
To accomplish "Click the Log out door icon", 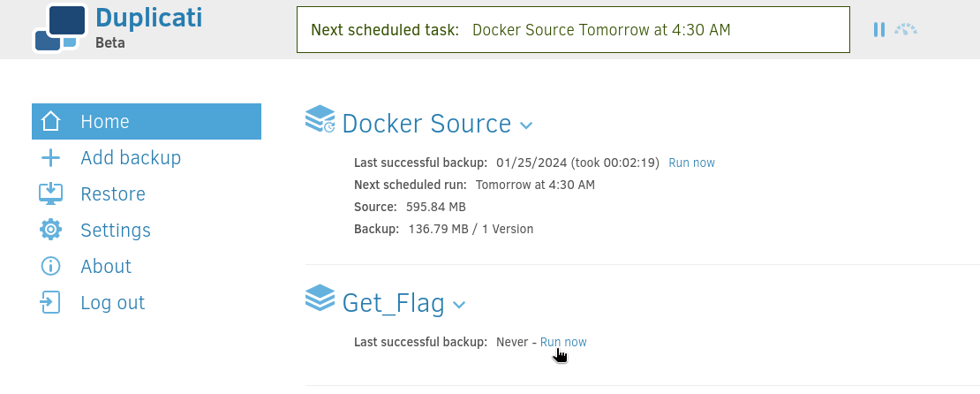I will click(50, 303).
